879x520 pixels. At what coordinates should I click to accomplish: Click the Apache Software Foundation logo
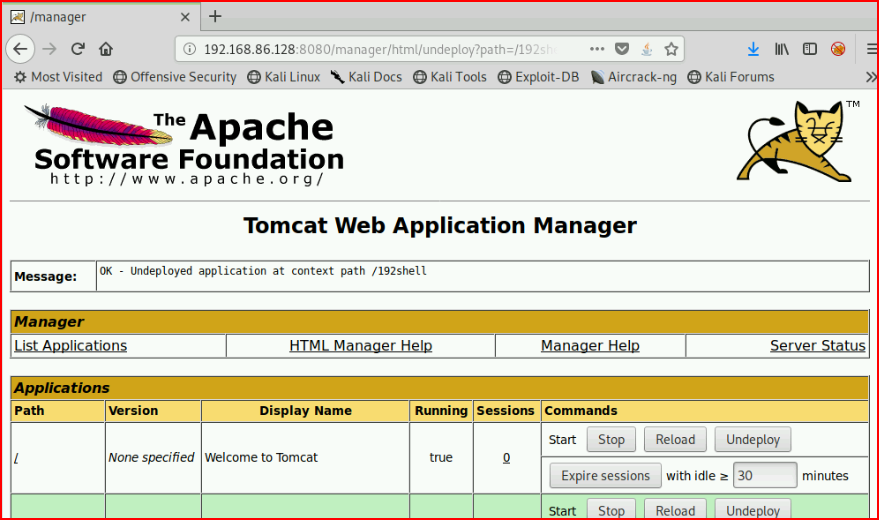184,145
